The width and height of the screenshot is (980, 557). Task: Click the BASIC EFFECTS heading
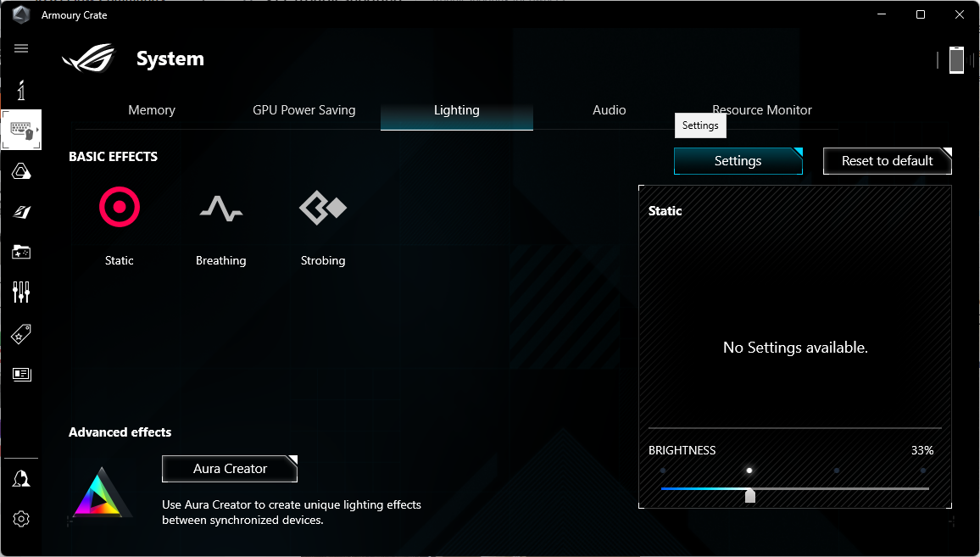[113, 156]
